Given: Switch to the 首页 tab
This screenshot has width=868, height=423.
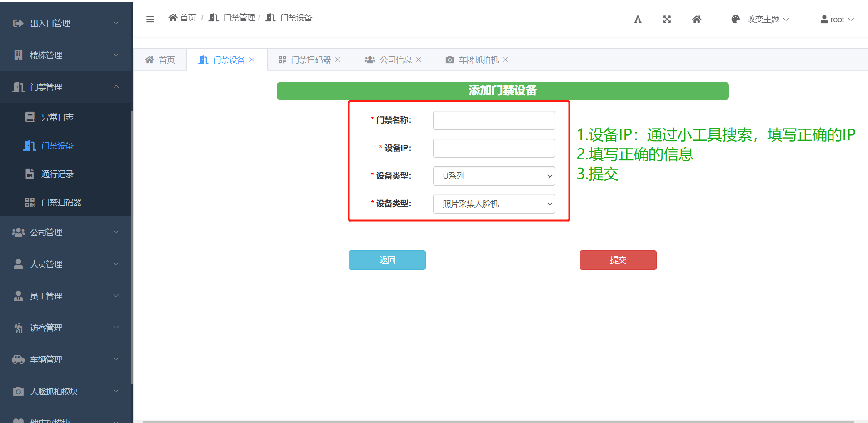Looking at the screenshot, I should (x=160, y=60).
